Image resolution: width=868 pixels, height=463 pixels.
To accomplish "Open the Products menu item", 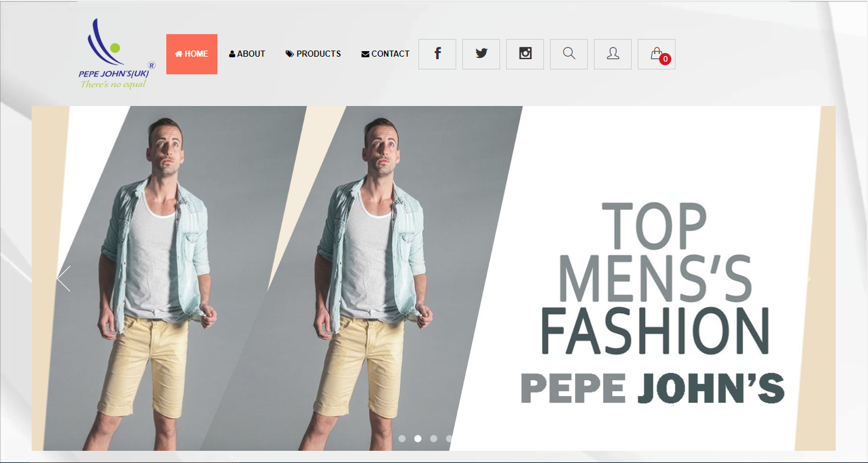I will (313, 54).
